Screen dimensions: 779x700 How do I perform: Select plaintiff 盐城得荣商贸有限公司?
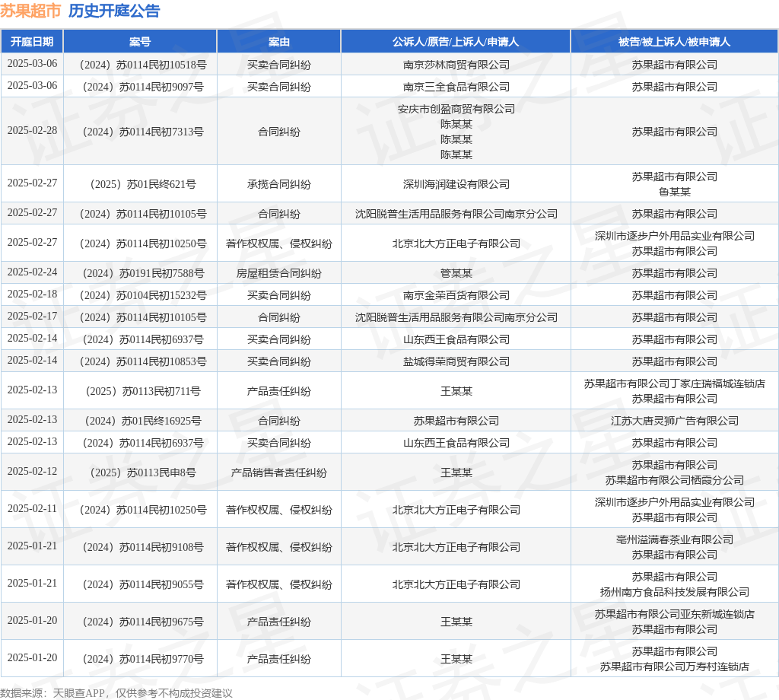coord(456,361)
